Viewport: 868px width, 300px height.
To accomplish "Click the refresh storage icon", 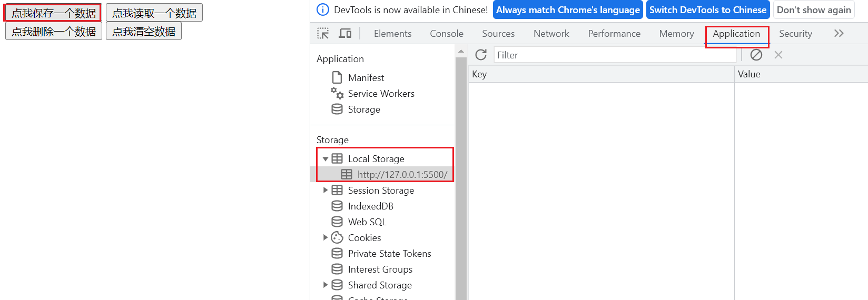I will (x=481, y=55).
